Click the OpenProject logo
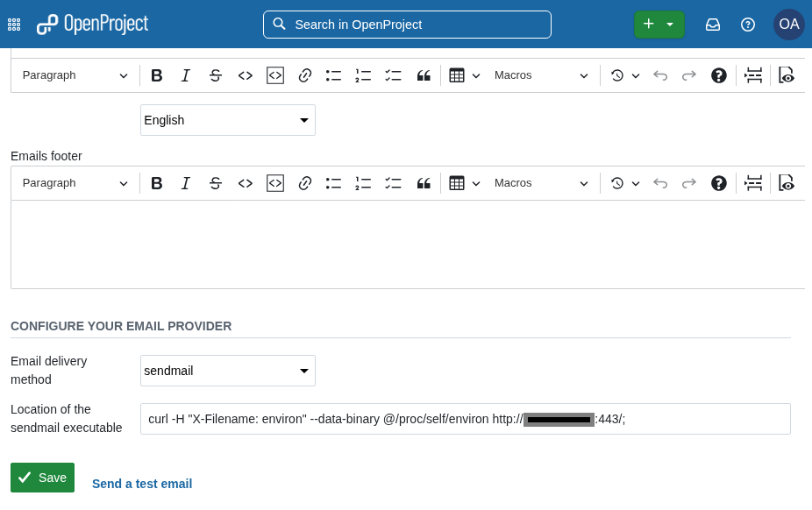 92,25
